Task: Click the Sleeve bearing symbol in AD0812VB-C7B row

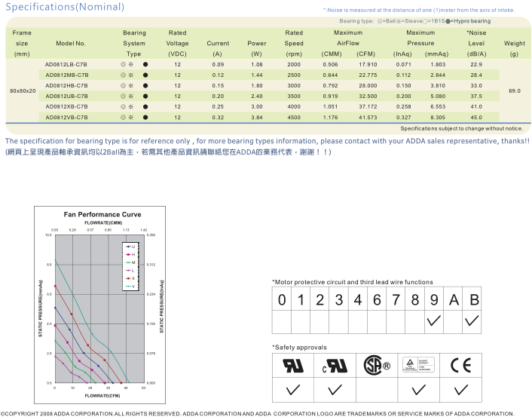Action: click(x=131, y=118)
